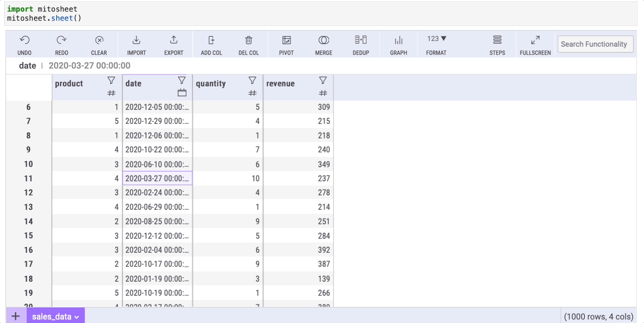Click the Search Functionality field
644x323 pixels.
click(x=596, y=44)
